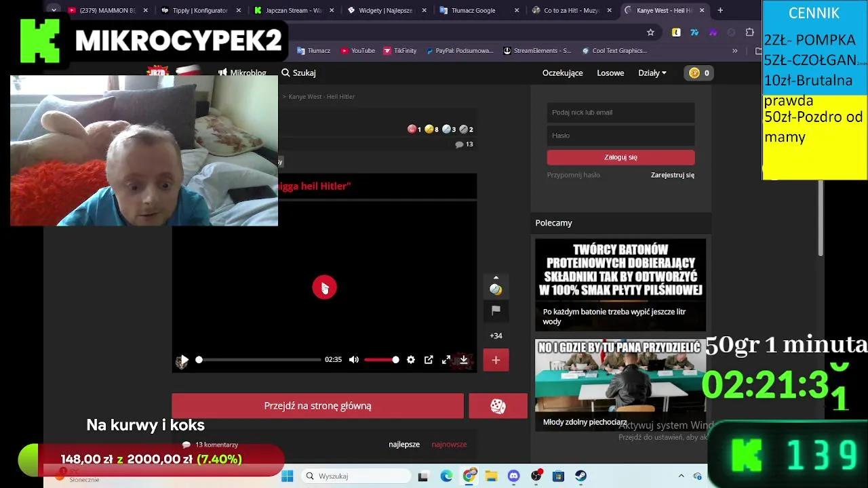Open the TikFinity bookmark
The height and width of the screenshot is (488, 868).
pyautogui.click(x=400, y=51)
